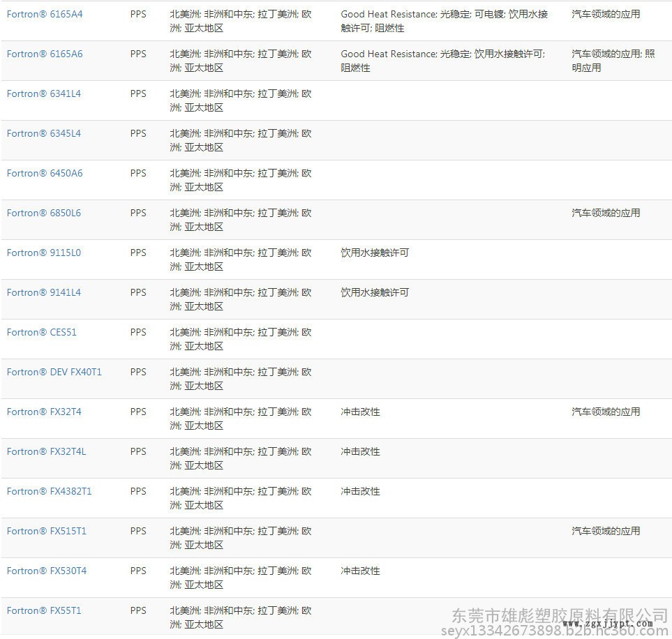Click the Good Heat Resistance text in 6165A4 row

pyautogui.click(x=389, y=14)
